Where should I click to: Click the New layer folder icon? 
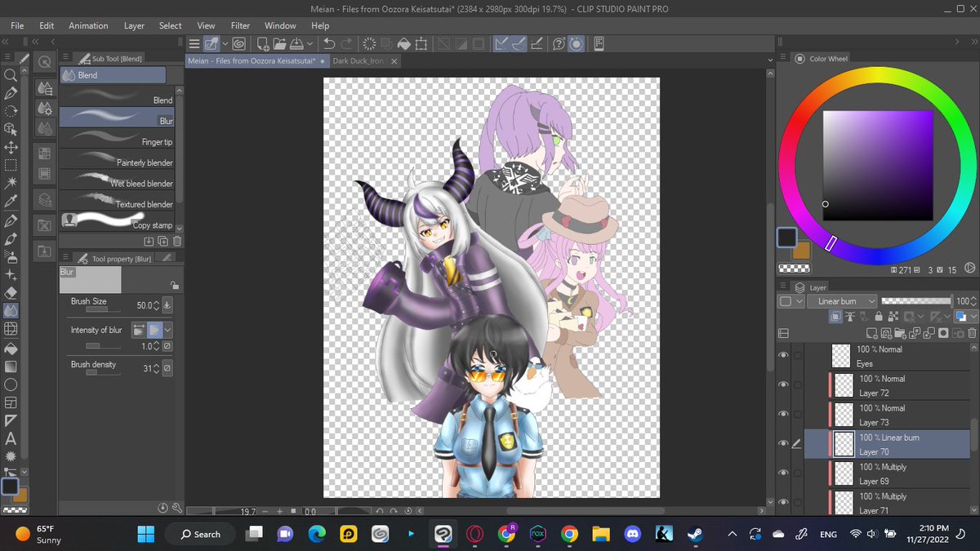coord(901,333)
